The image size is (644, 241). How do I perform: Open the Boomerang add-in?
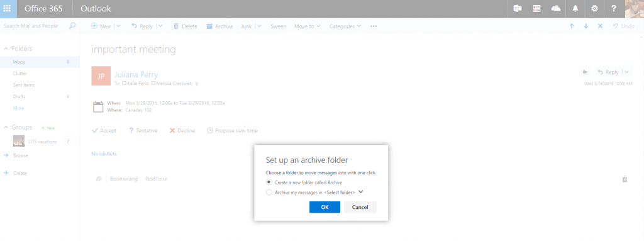[x=124, y=179]
